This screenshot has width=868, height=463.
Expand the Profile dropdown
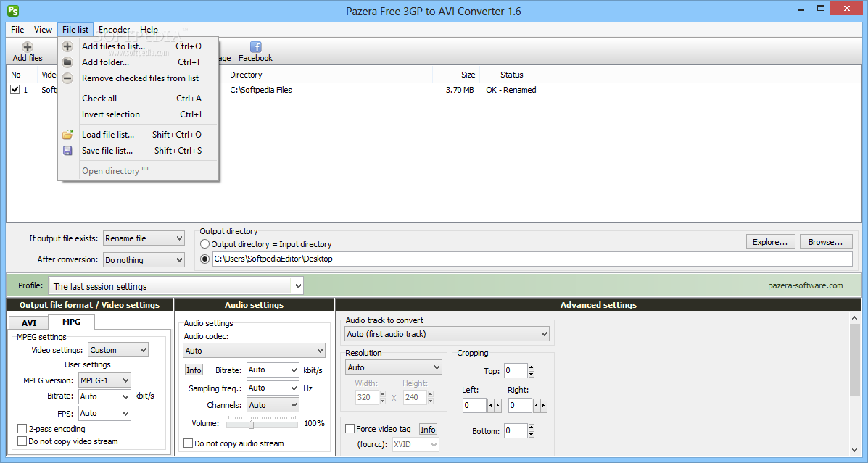coord(298,286)
